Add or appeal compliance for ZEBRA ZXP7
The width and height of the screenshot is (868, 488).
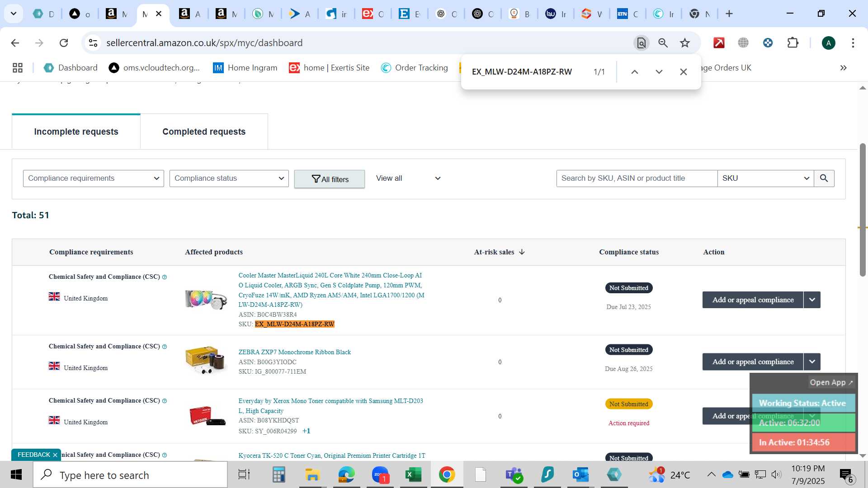(753, 362)
